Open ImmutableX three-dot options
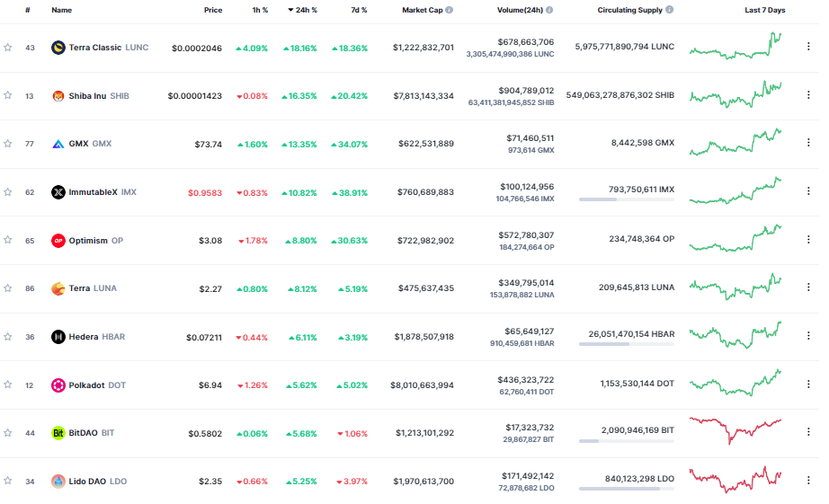The height and width of the screenshot is (504, 829). coord(808,190)
